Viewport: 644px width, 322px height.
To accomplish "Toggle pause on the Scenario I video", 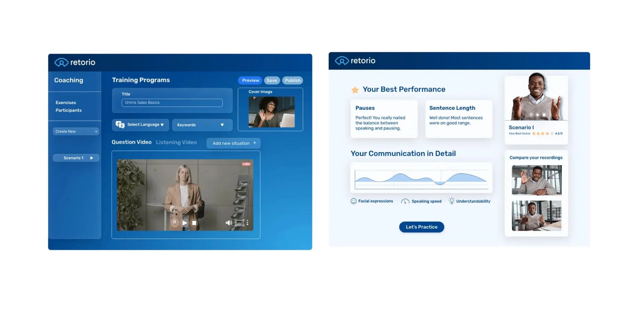I will tap(531, 114).
